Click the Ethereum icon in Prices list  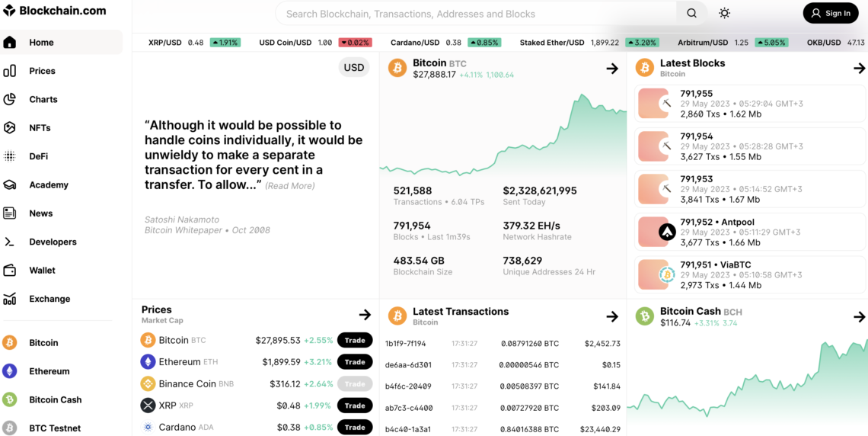pyautogui.click(x=148, y=362)
